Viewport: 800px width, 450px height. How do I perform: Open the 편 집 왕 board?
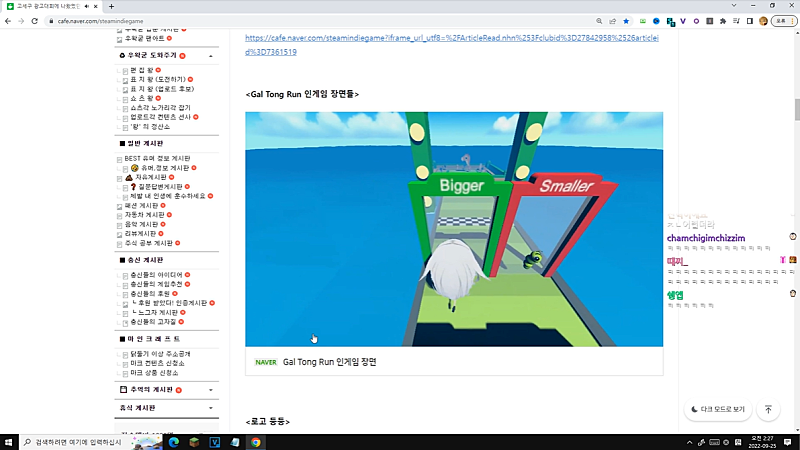click(x=142, y=70)
